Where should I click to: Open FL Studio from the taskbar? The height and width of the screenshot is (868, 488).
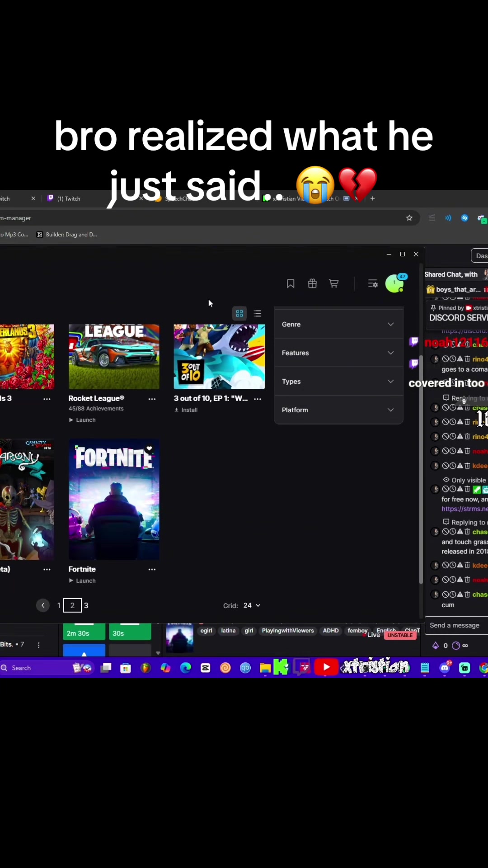(x=145, y=668)
